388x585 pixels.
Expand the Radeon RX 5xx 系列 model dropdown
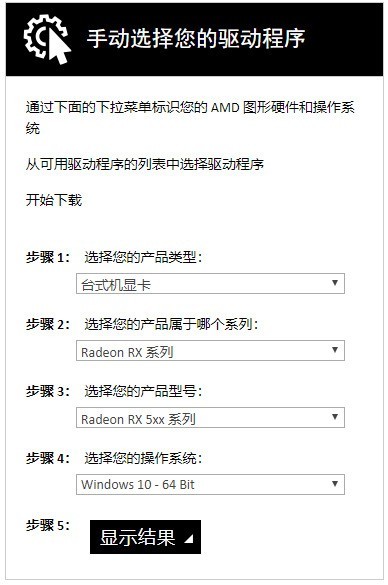click(210, 417)
